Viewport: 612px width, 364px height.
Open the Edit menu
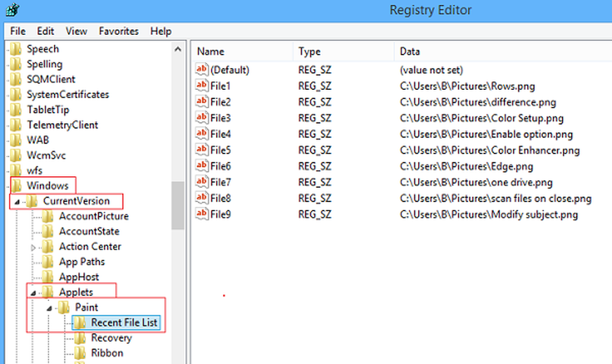45,31
